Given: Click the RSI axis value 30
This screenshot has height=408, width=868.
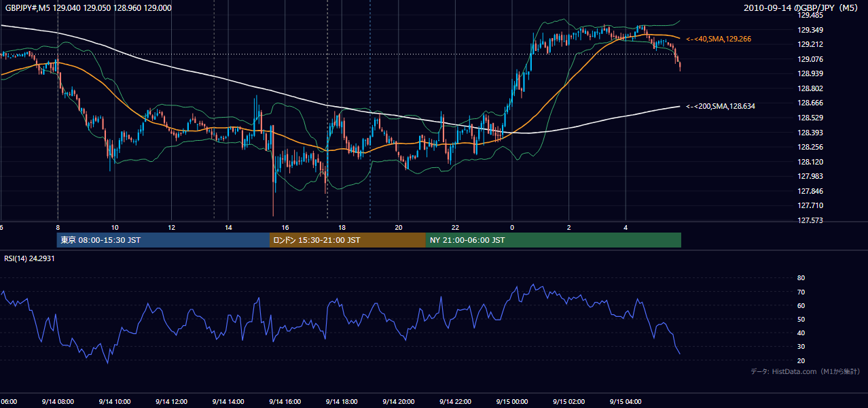Looking at the screenshot, I should click(801, 347).
